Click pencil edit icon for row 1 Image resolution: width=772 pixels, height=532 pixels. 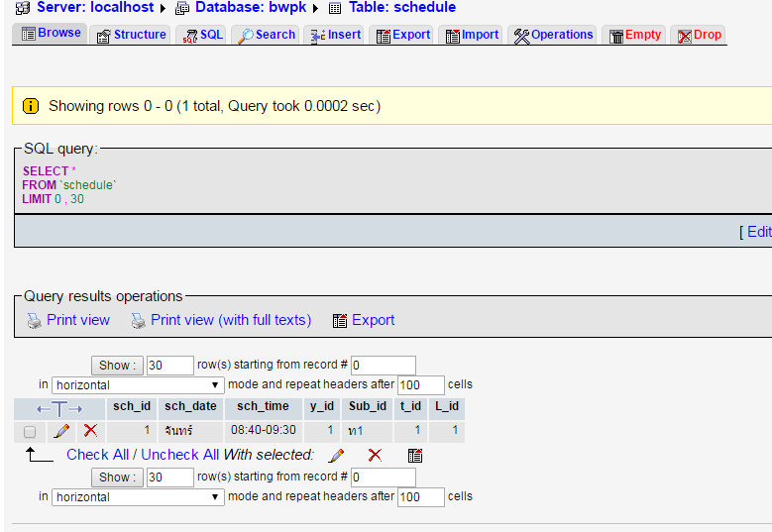click(x=61, y=431)
